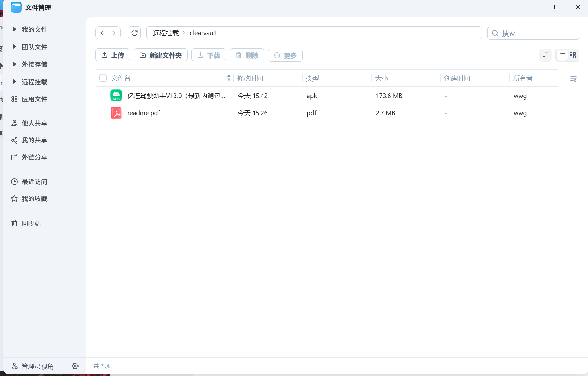The height and width of the screenshot is (376, 588).
Task: Open the sort order icon
Action: click(x=545, y=55)
